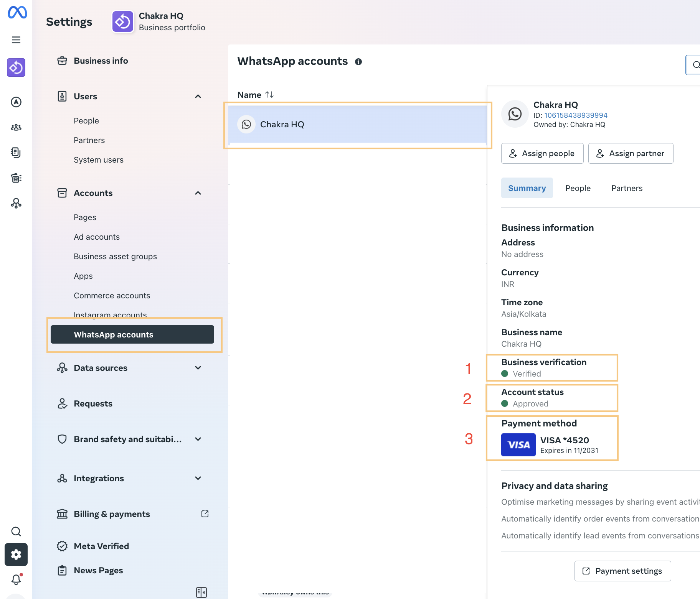Click the collapse sidebar panel icon
The height and width of the screenshot is (599, 700).
coord(201,592)
